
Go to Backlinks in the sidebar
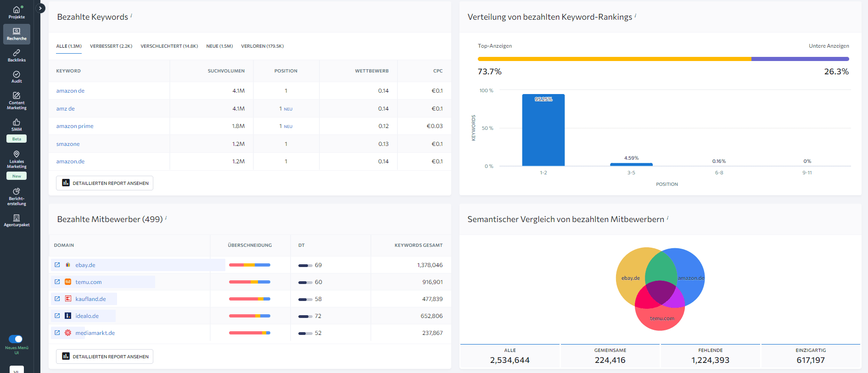click(x=17, y=56)
